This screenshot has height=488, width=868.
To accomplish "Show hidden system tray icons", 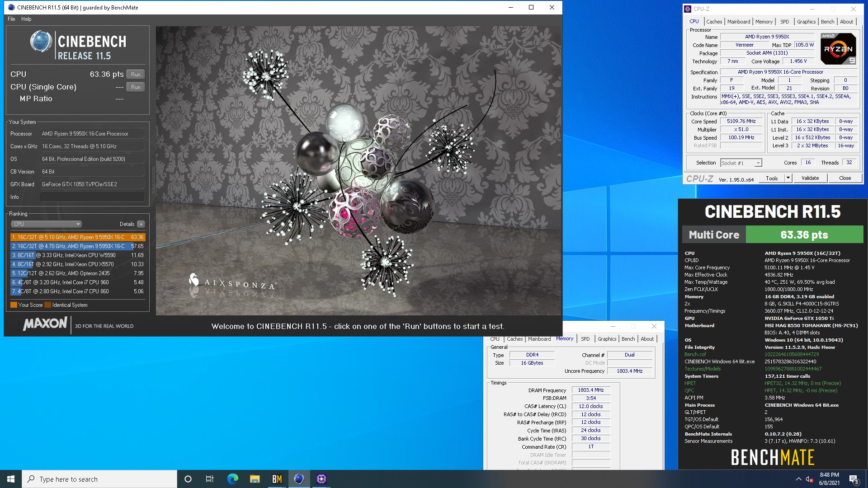I will pos(798,479).
